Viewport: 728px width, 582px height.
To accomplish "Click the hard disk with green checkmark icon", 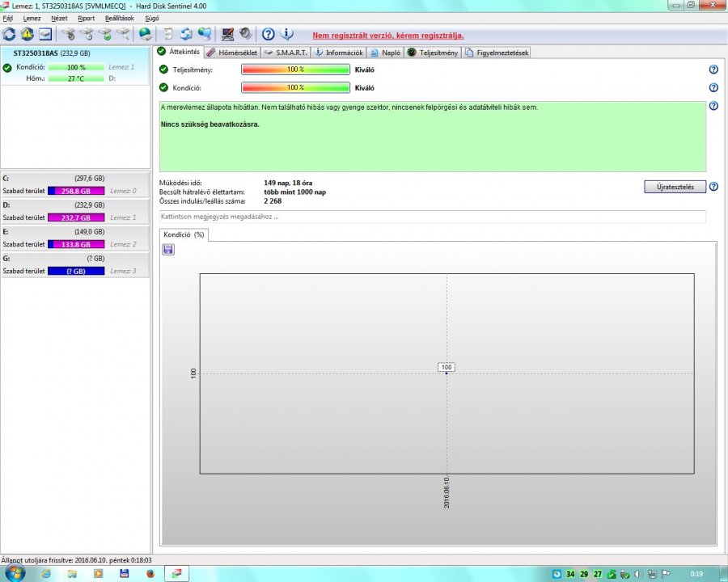I will coord(105,34).
